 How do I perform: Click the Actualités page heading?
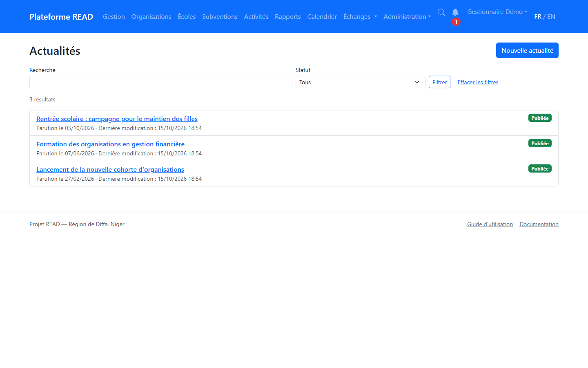[55, 51]
